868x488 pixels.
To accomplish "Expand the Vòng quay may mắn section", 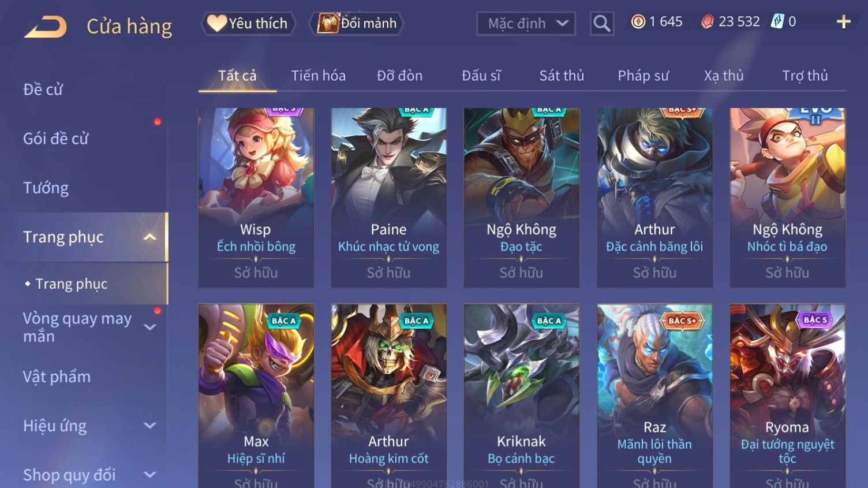I will tap(149, 327).
